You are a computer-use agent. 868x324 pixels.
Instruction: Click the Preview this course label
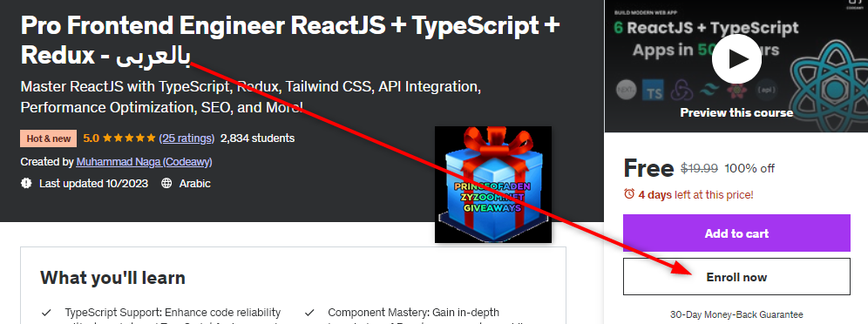point(736,113)
